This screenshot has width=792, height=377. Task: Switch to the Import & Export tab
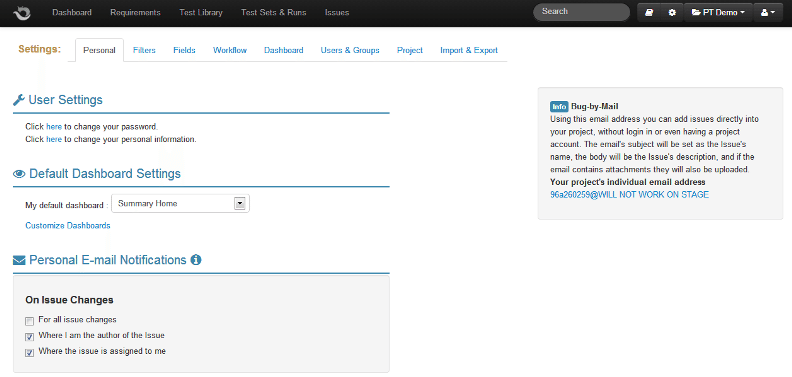pos(469,50)
